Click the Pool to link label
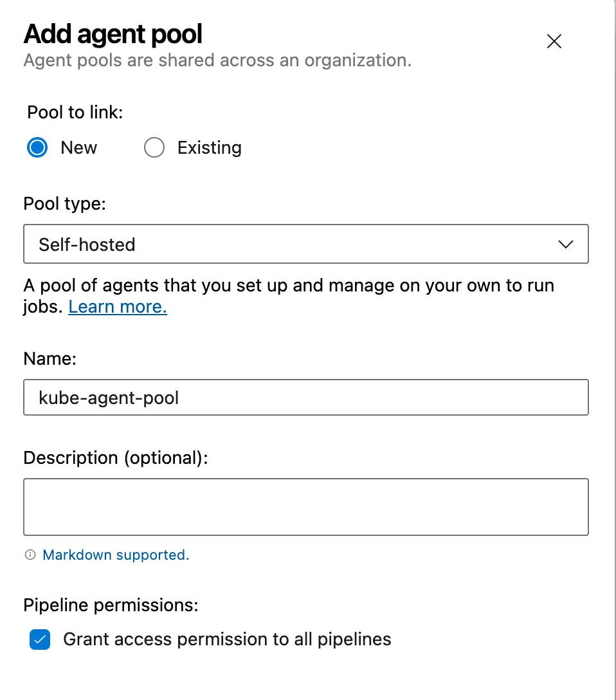Image resolution: width=616 pixels, height=700 pixels. [75, 112]
